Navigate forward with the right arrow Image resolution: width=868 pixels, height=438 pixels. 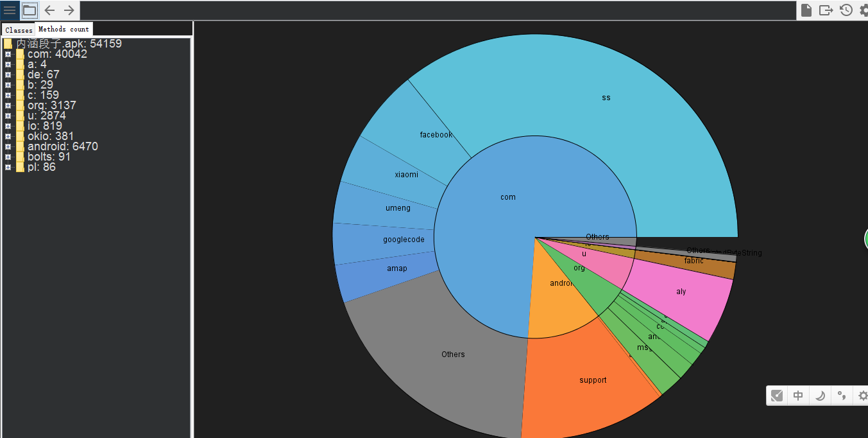tap(69, 10)
